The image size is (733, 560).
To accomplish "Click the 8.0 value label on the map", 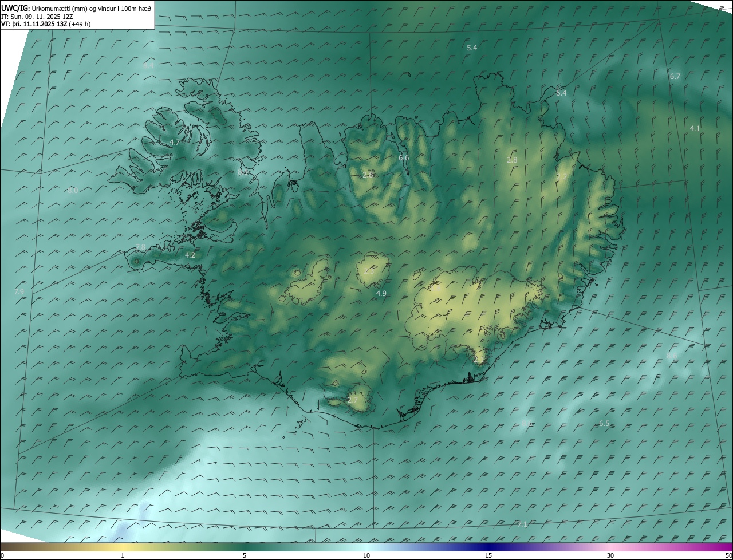I will pos(73,190).
